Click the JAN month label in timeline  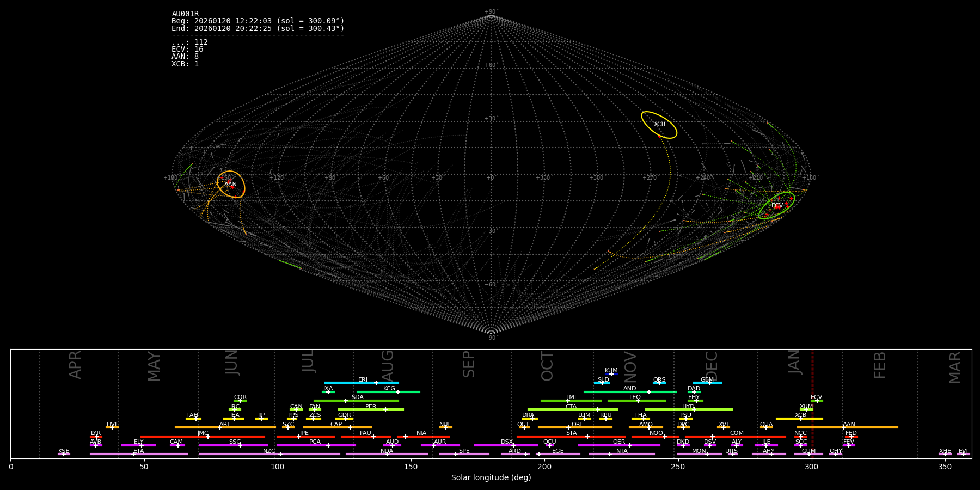794,362
